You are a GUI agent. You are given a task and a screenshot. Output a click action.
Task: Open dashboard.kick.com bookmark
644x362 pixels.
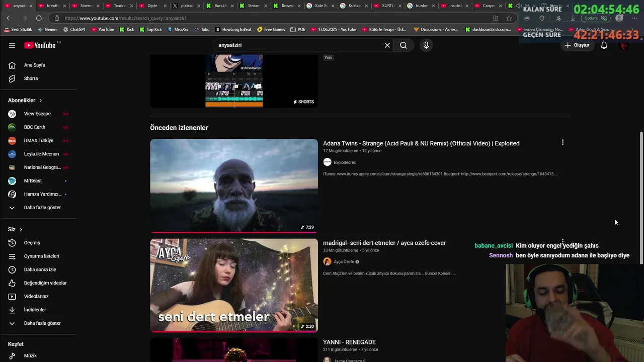pyautogui.click(x=488, y=30)
